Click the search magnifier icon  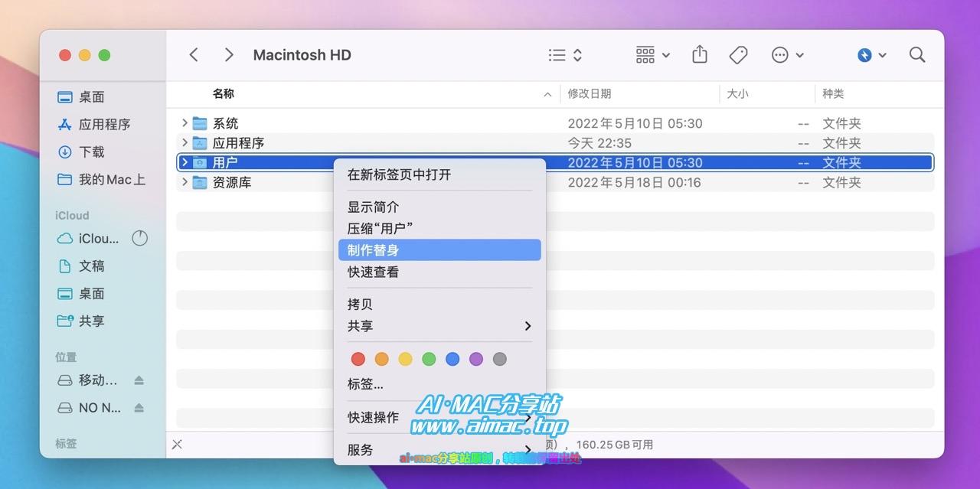pyautogui.click(x=917, y=55)
